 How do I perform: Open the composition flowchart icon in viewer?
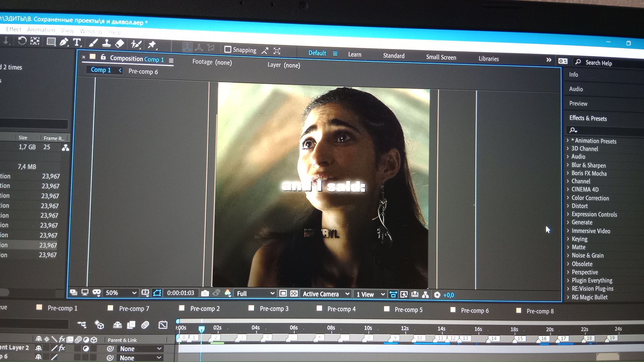425,295
